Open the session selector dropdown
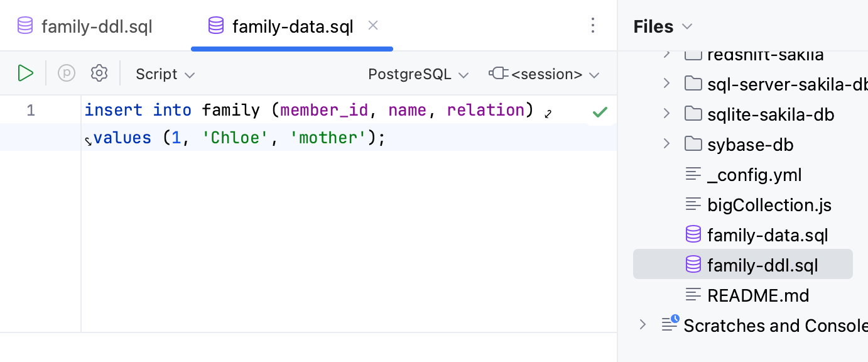 545,74
